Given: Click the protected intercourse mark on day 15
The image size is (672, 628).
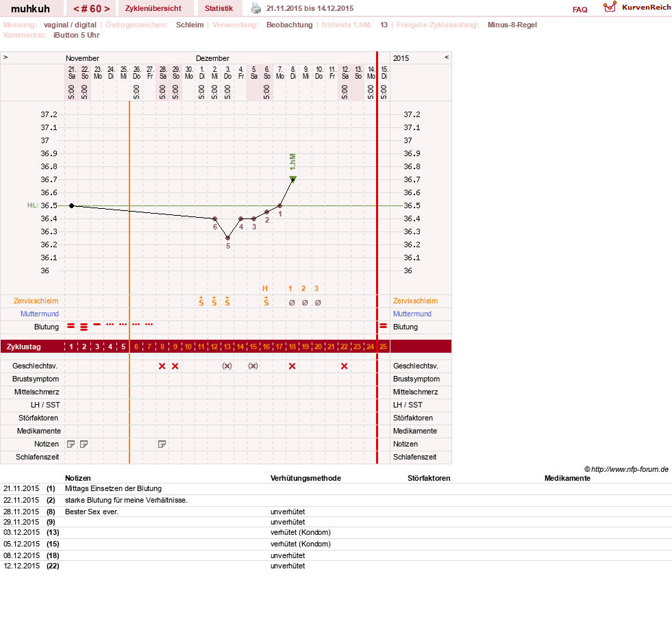Looking at the screenshot, I should pos(253,366).
